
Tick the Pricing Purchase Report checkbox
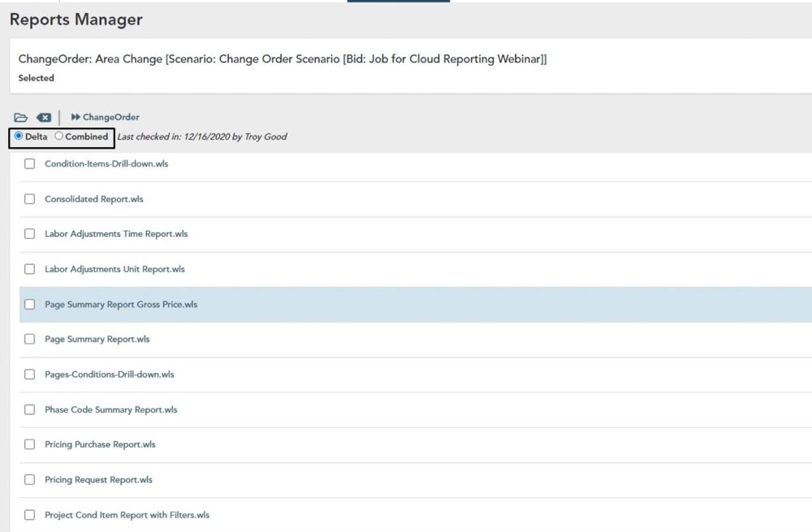click(x=29, y=444)
